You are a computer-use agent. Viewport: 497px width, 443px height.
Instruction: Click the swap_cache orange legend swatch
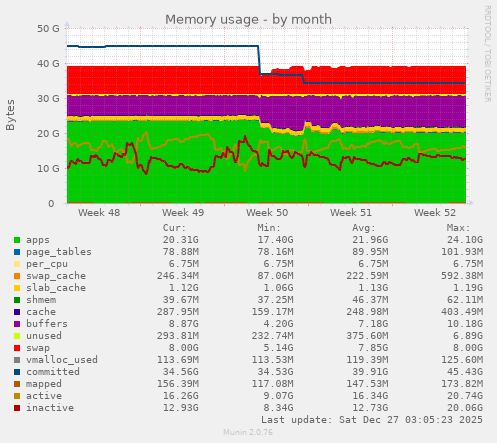click(x=17, y=276)
